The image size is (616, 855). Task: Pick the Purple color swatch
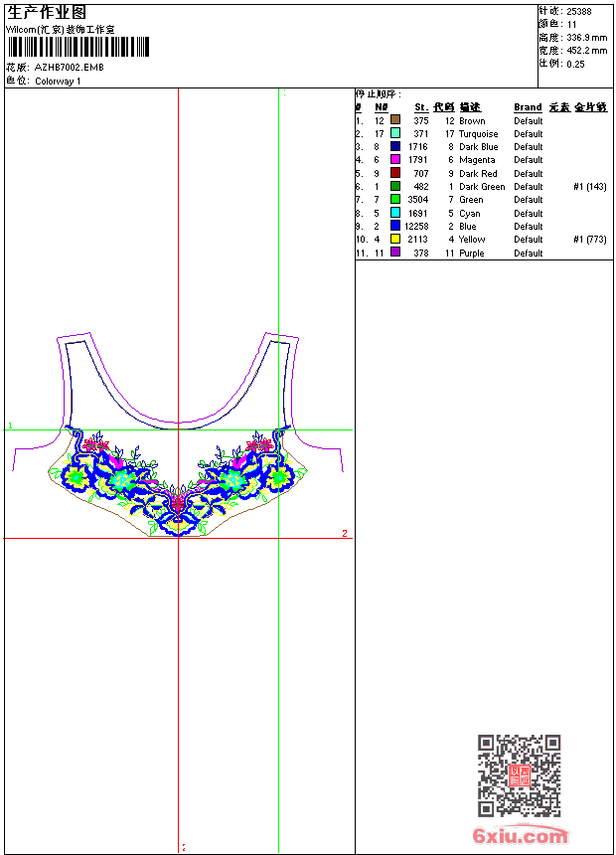tap(395, 252)
